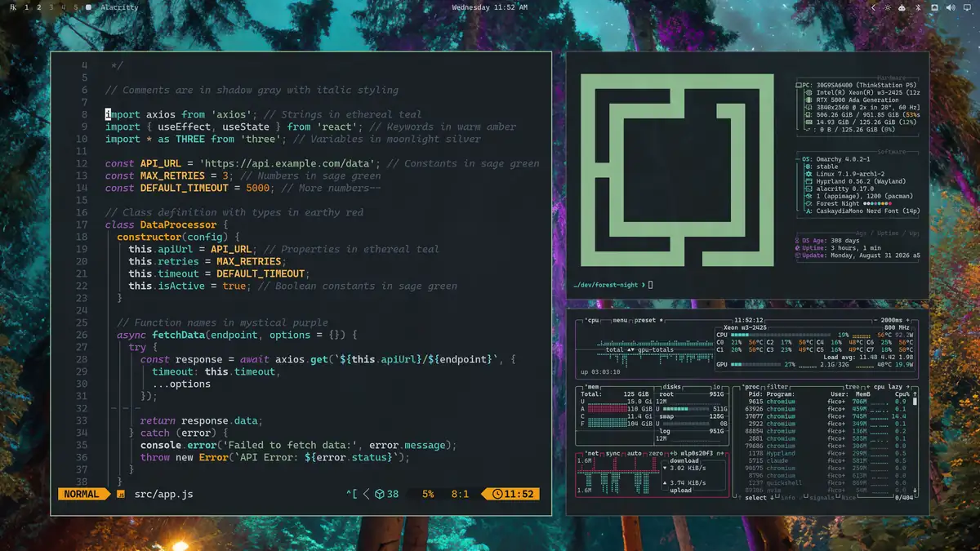
Task: Toggle auto scaling in btop net panel
Action: click(x=632, y=452)
